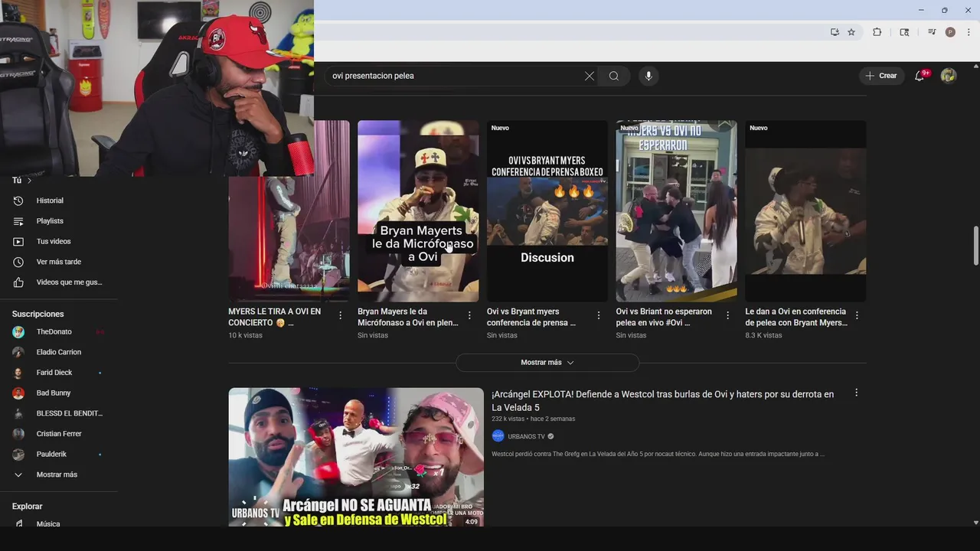Click the URBANOS TV channel avatar
The height and width of the screenshot is (551, 980).
tap(498, 436)
